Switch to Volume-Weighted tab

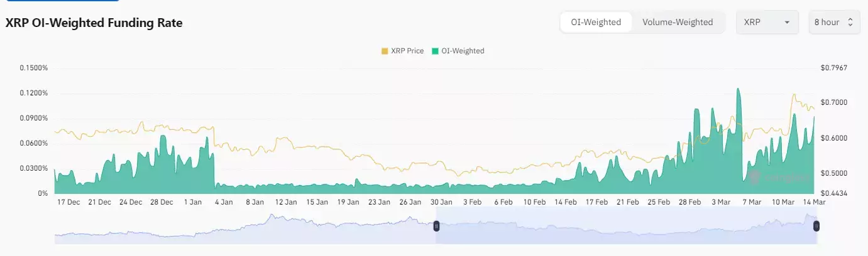pyautogui.click(x=678, y=22)
